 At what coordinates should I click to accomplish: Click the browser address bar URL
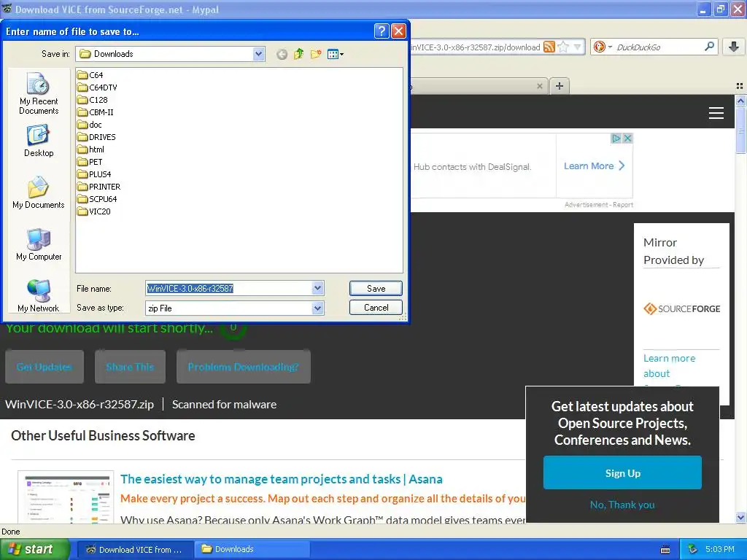pos(476,47)
